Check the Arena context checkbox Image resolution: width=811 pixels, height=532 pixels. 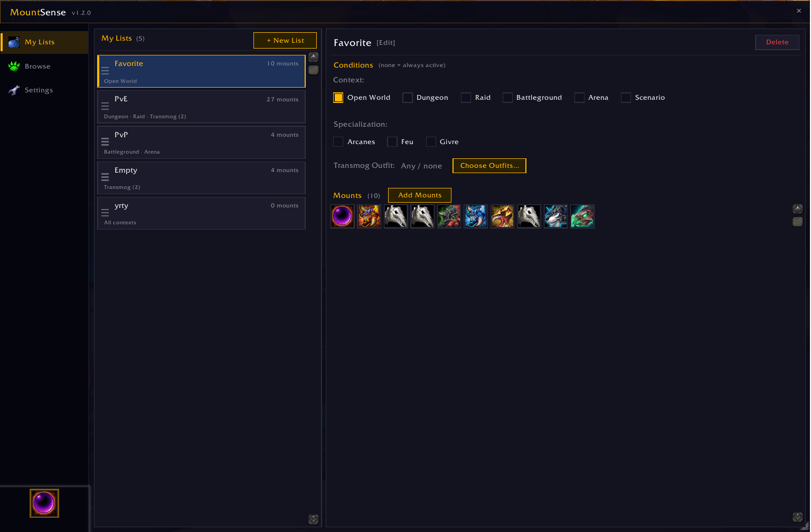tap(579, 98)
